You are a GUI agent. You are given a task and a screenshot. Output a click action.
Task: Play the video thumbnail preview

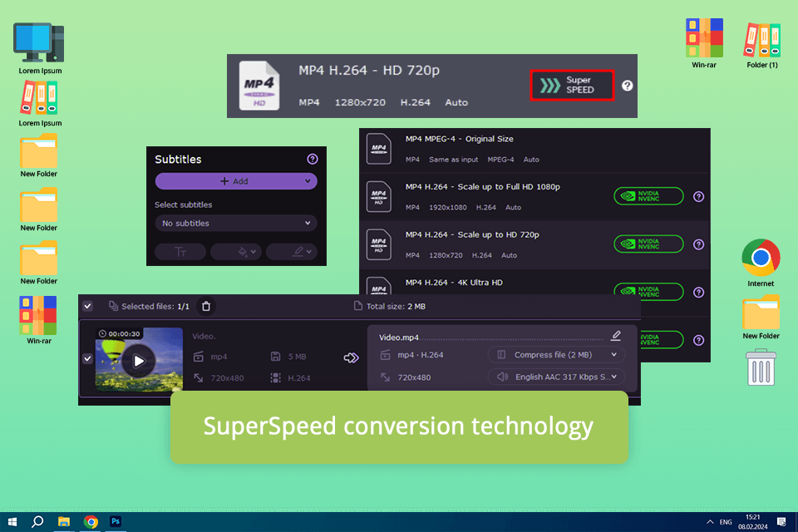139,361
